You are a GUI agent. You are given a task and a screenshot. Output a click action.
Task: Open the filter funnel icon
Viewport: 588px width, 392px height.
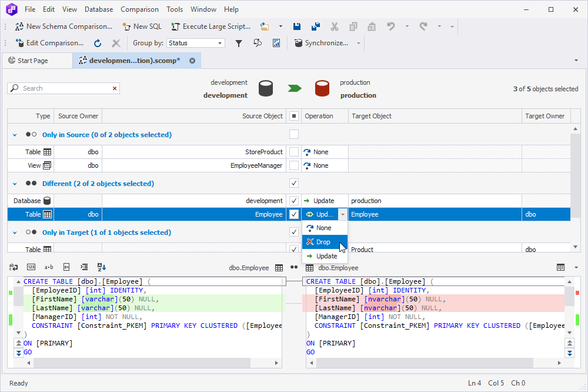239,43
